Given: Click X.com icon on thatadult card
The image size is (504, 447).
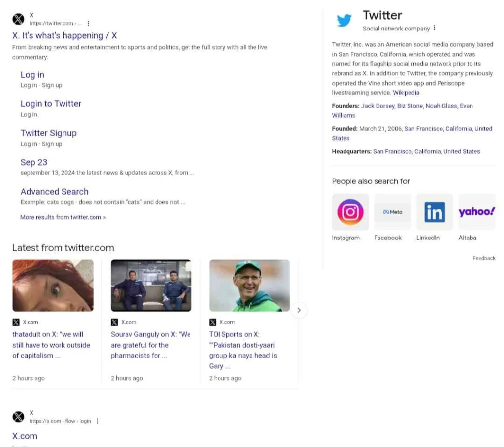Looking at the screenshot, I should (x=16, y=322).
